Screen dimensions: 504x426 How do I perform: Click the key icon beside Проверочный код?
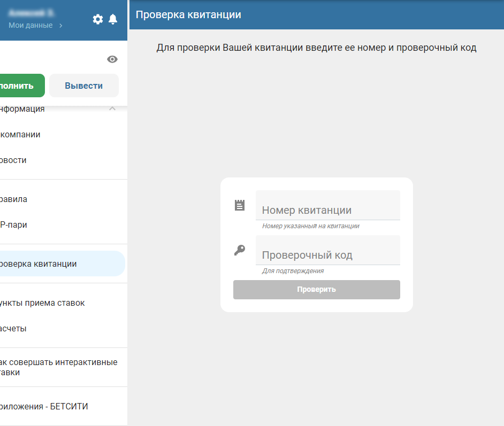click(240, 250)
